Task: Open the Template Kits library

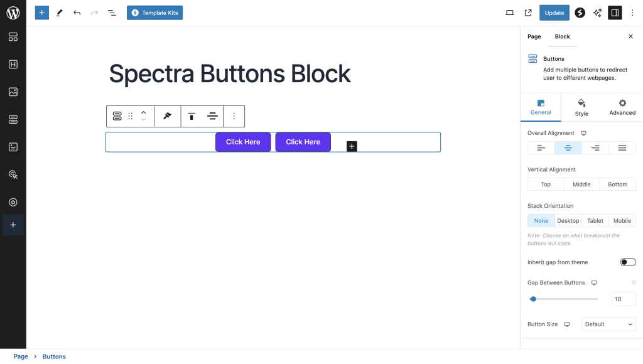Action: pos(154,12)
